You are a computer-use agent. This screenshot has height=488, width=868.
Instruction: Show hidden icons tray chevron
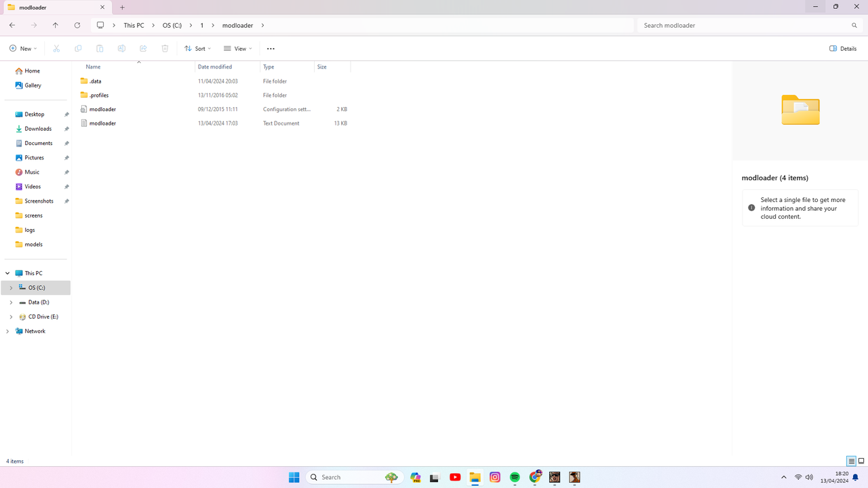(x=784, y=477)
